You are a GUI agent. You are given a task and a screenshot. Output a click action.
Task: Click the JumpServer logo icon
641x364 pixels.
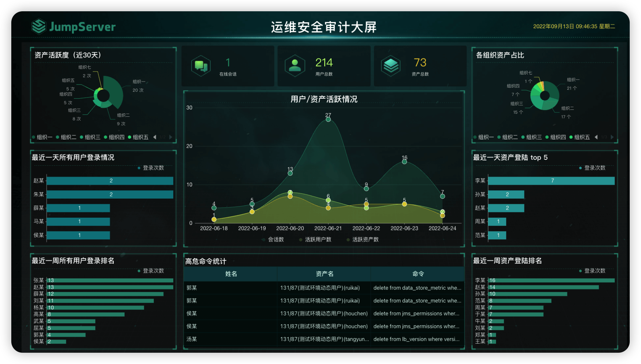[39, 26]
